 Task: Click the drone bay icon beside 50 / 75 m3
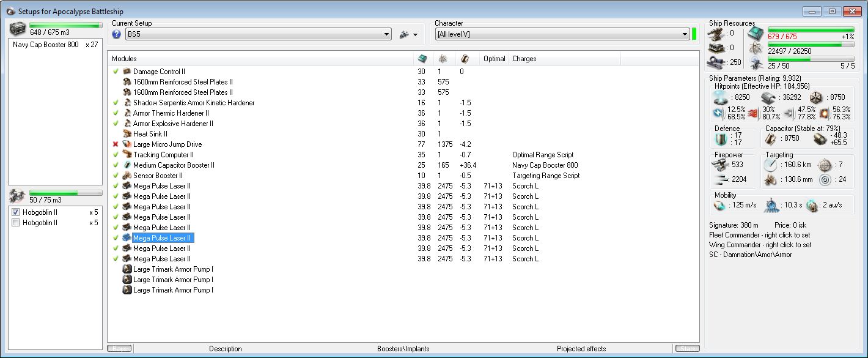(18, 196)
